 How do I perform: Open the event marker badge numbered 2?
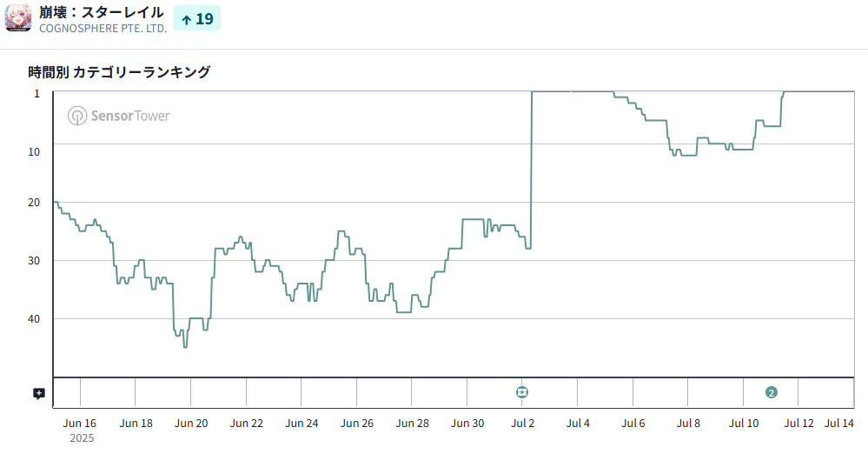tap(771, 392)
